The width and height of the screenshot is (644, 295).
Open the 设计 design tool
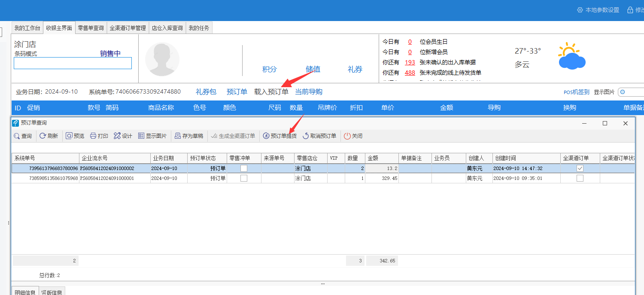[123, 136]
